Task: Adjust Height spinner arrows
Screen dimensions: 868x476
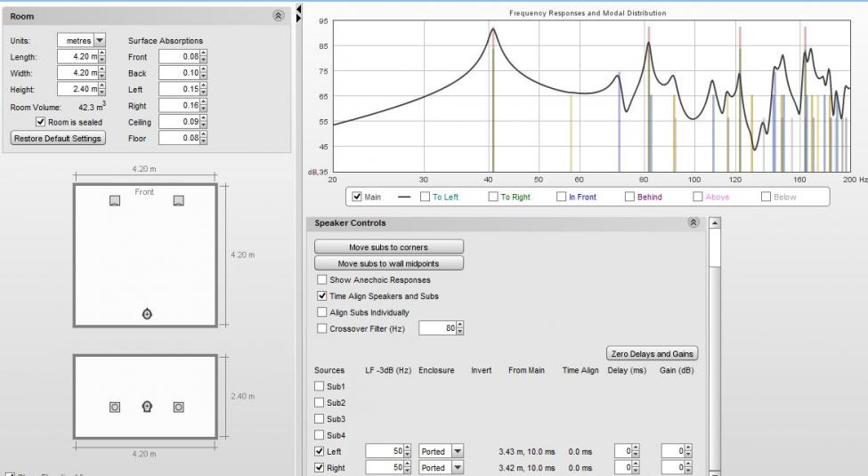Action: [101, 89]
